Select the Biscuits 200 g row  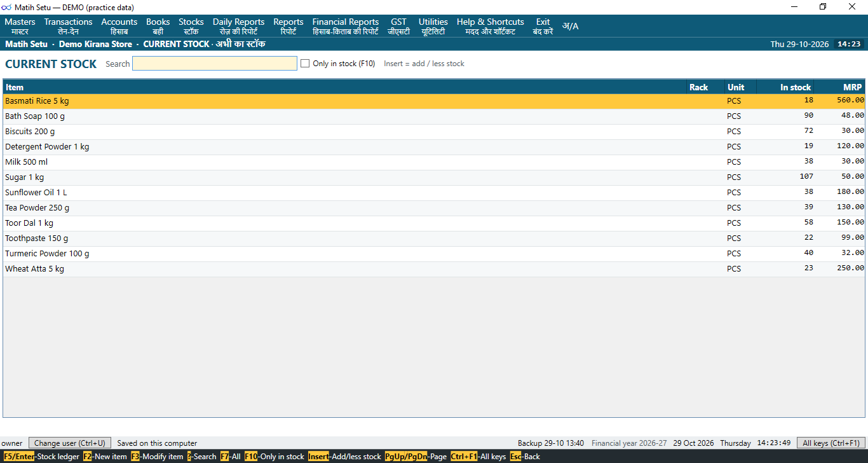click(434, 132)
